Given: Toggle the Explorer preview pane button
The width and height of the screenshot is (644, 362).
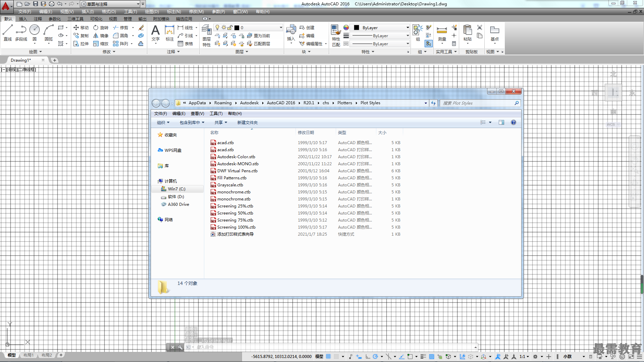Looking at the screenshot, I should pos(501,122).
